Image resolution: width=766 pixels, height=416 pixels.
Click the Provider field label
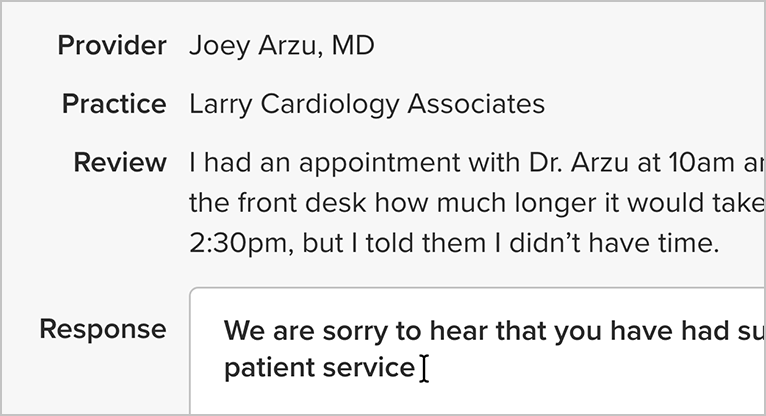[x=112, y=45]
